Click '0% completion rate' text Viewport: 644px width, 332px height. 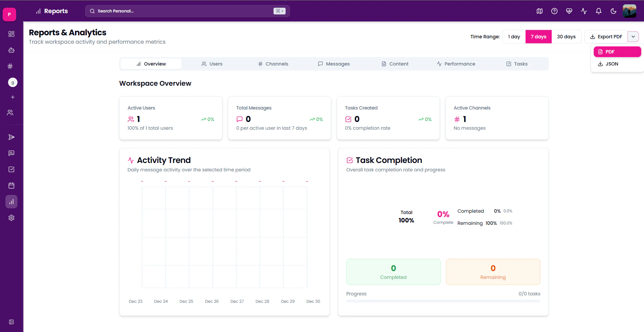(367, 128)
